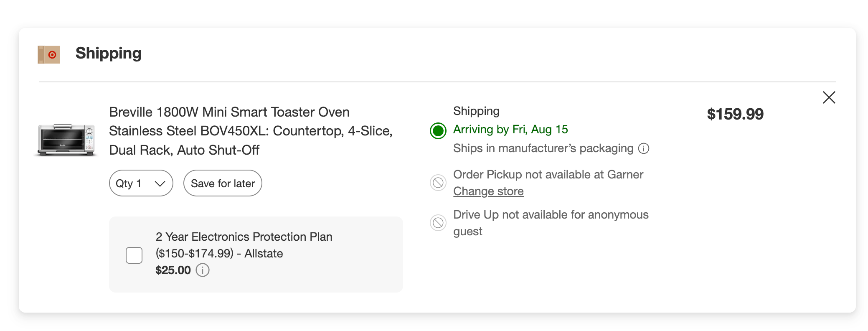Remove the toaster oven with X icon
This screenshot has width=868, height=331.
[x=829, y=97]
